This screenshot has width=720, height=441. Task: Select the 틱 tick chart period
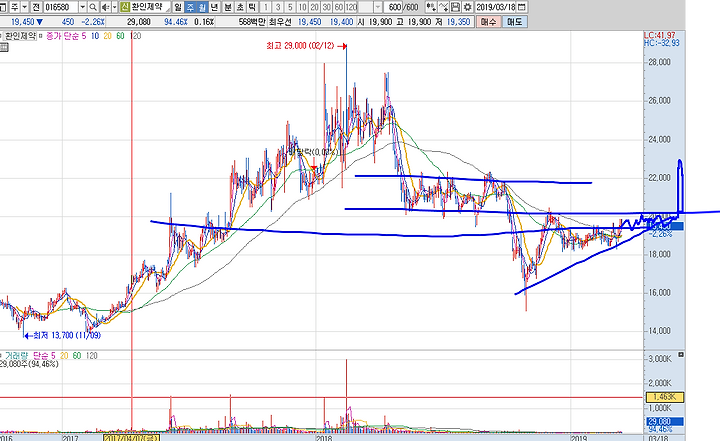[252, 7]
